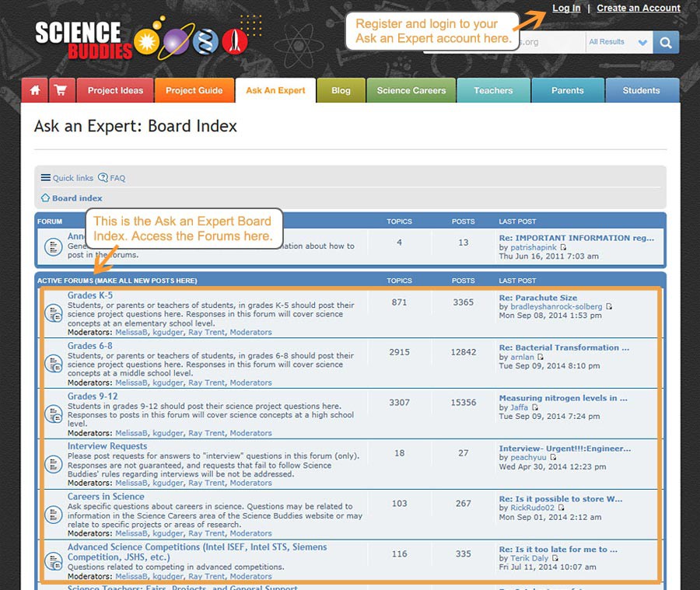Open the Interview Requests forum link
The height and width of the screenshot is (590, 700).
[x=107, y=446]
